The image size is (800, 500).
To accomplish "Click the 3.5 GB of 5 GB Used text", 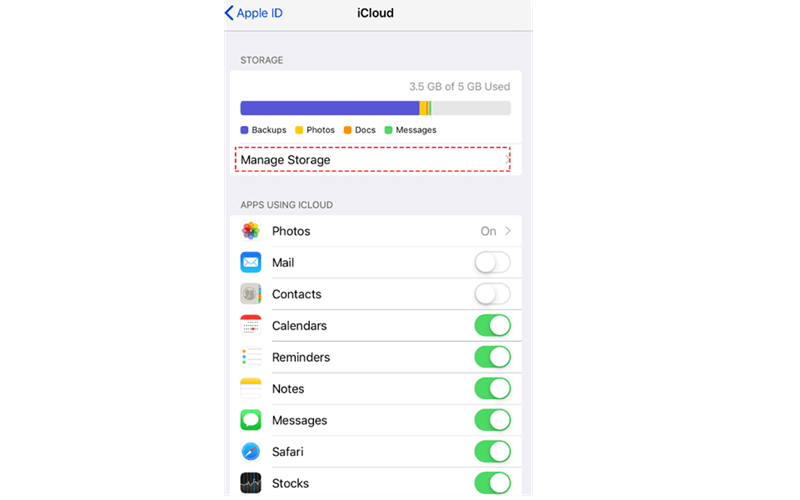I will [459, 87].
